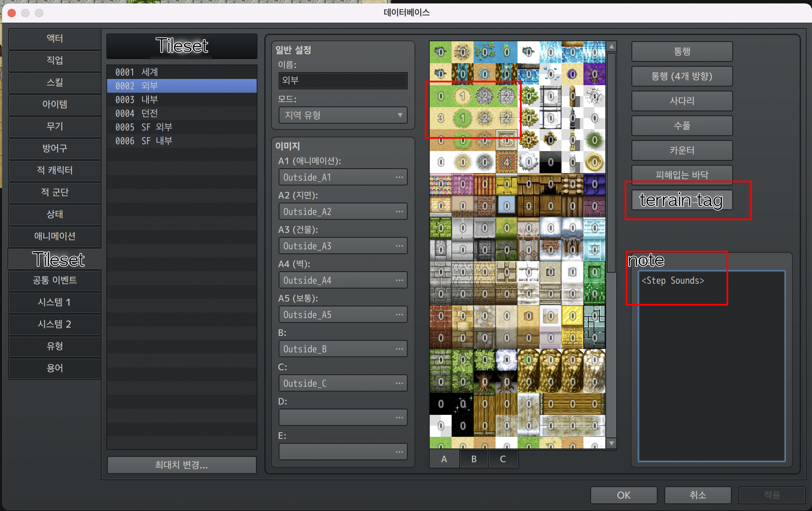Click inside the note box with <Step Sounds>
The image size is (812, 511).
click(711, 366)
